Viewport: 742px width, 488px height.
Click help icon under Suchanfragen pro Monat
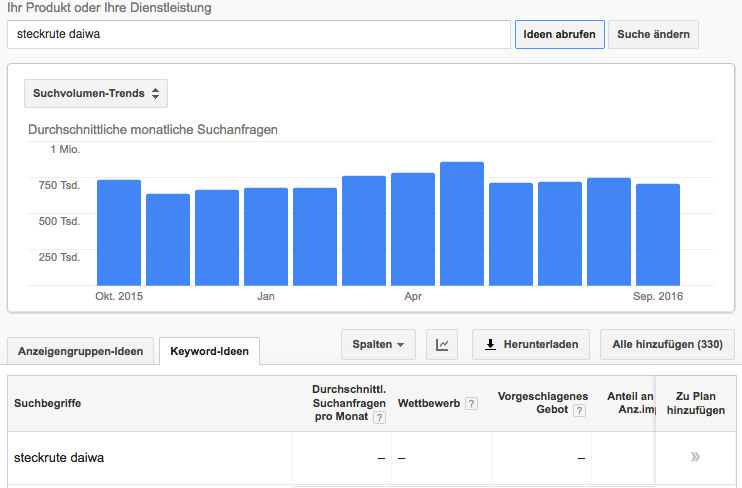click(379, 418)
